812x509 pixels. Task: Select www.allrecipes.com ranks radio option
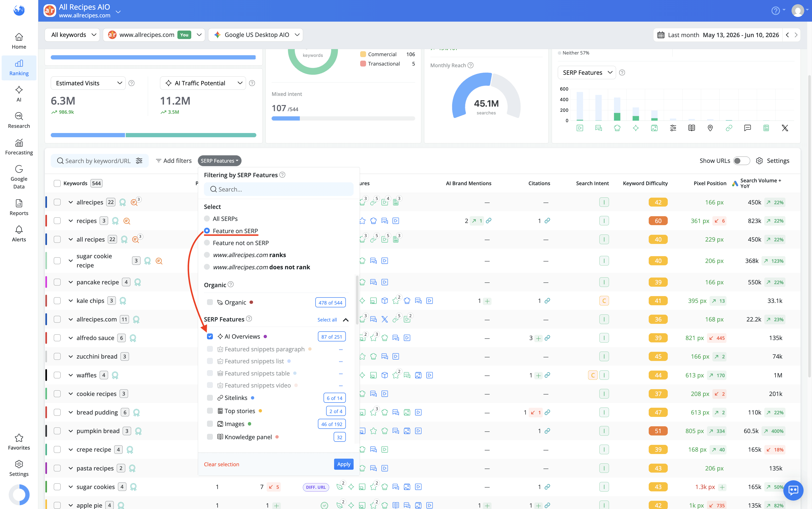point(207,255)
